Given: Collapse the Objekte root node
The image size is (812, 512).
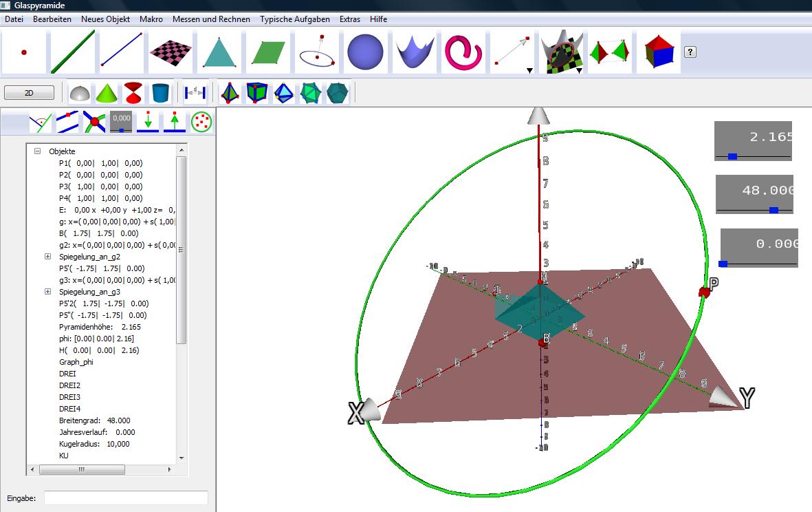Looking at the screenshot, I should (38, 151).
